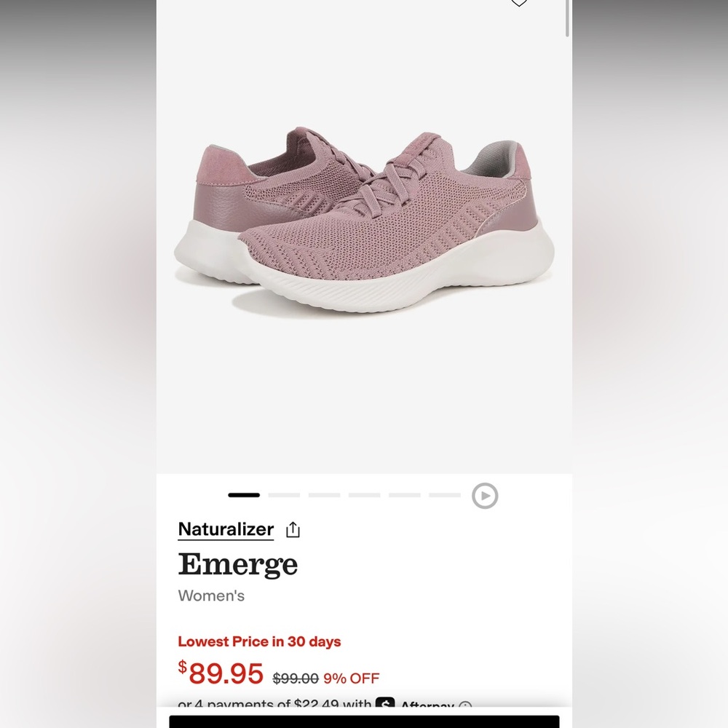Tap the crossed-out $99.00 price
This screenshot has width=728, height=728.
[296, 678]
